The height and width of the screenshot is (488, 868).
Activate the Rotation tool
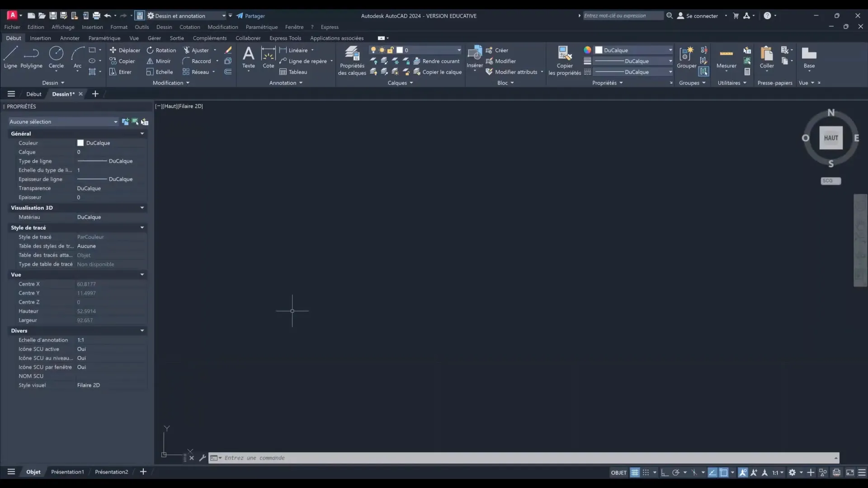[x=161, y=50]
